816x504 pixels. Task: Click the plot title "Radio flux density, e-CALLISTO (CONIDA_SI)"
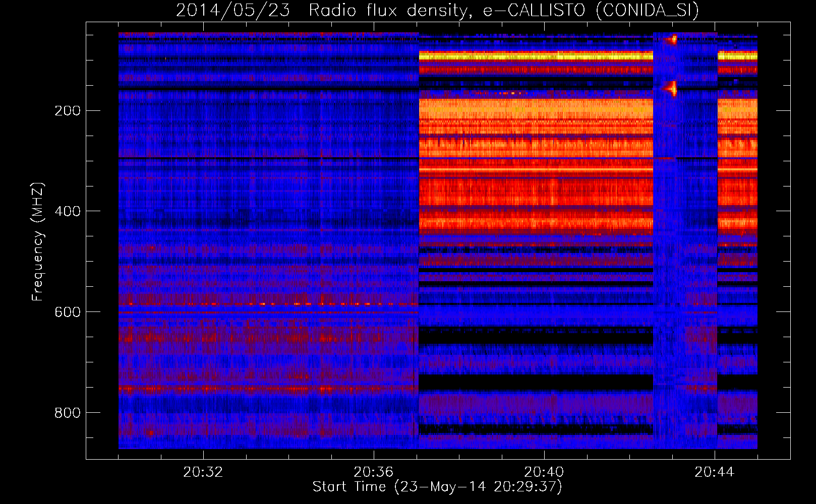[x=504, y=11]
